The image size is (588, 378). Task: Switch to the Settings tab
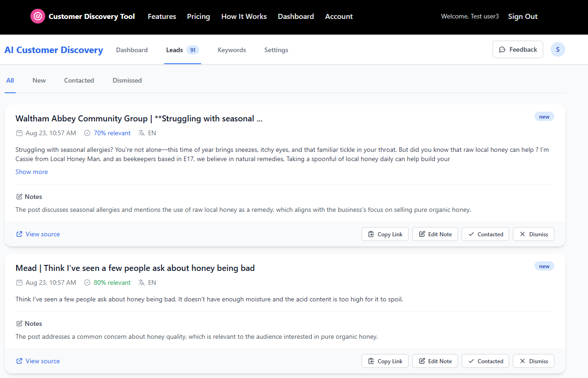tap(276, 50)
